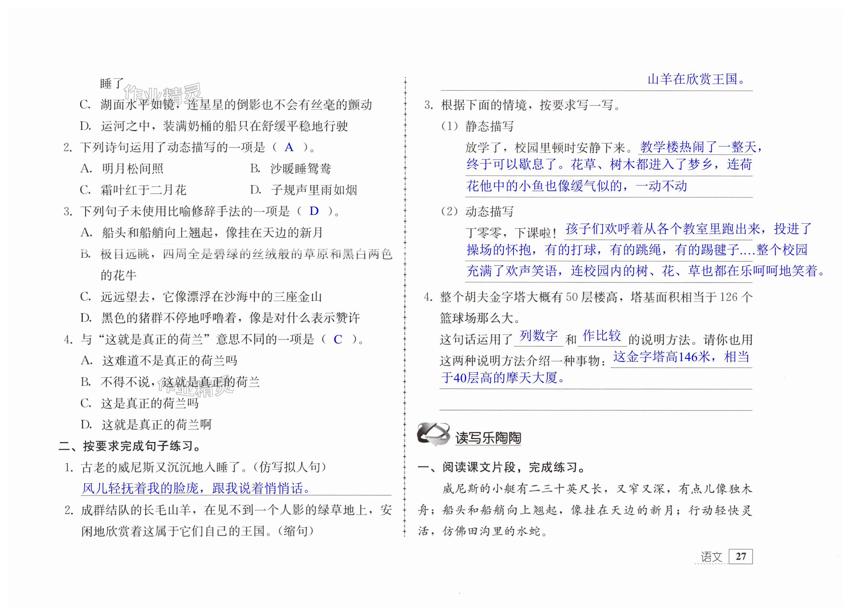Click heading 一、阅读课文片段，完成练习

(501, 467)
